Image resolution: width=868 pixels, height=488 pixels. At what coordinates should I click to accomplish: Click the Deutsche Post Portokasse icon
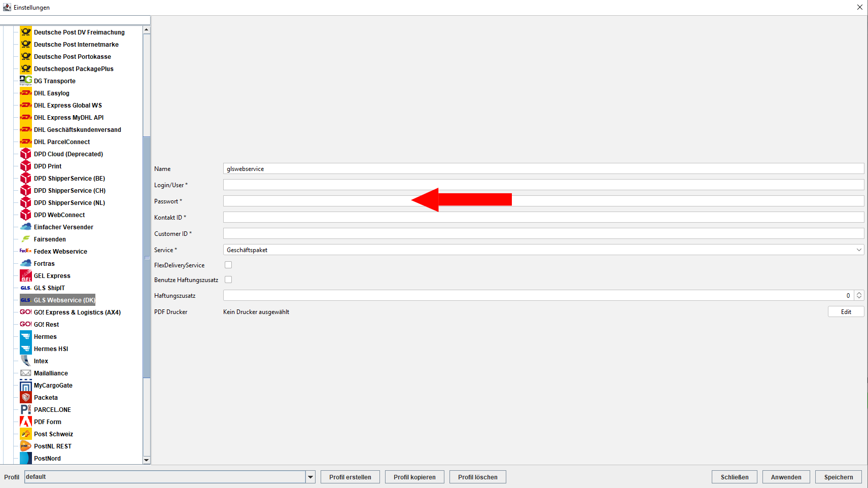tap(26, 56)
